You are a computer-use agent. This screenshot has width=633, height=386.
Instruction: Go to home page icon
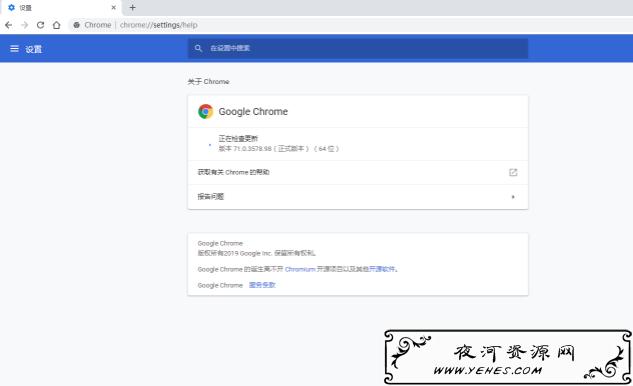(x=57, y=25)
